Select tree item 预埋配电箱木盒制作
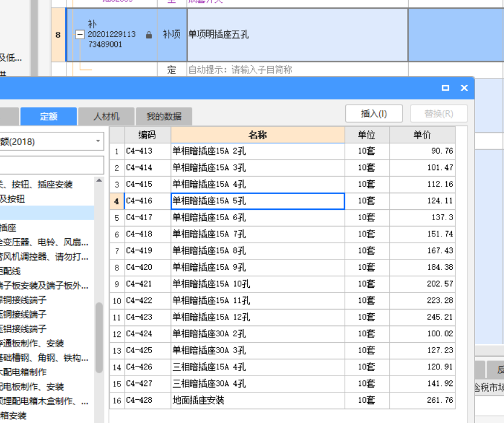Viewport: 504px width, 423px height. click(44, 401)
